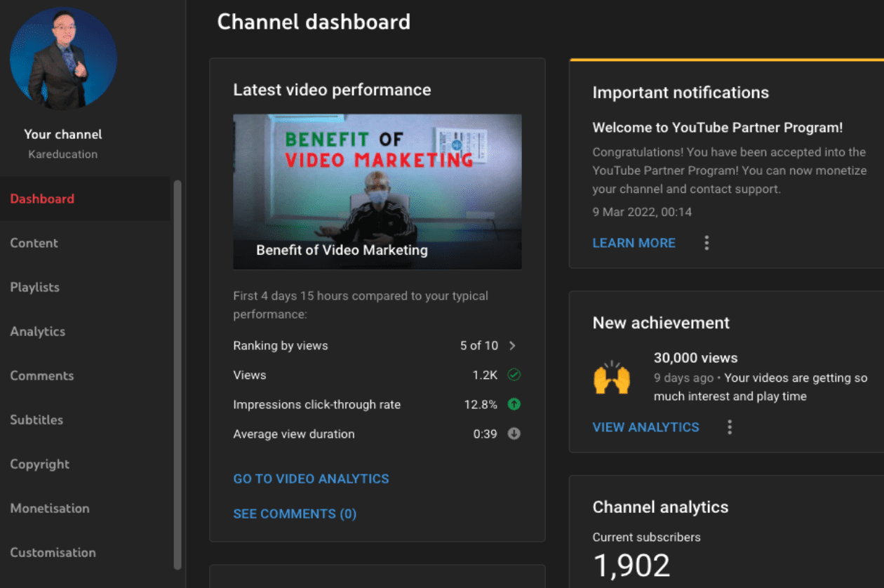
Task: Open the Subtitles section
Action: click(36, 420)
